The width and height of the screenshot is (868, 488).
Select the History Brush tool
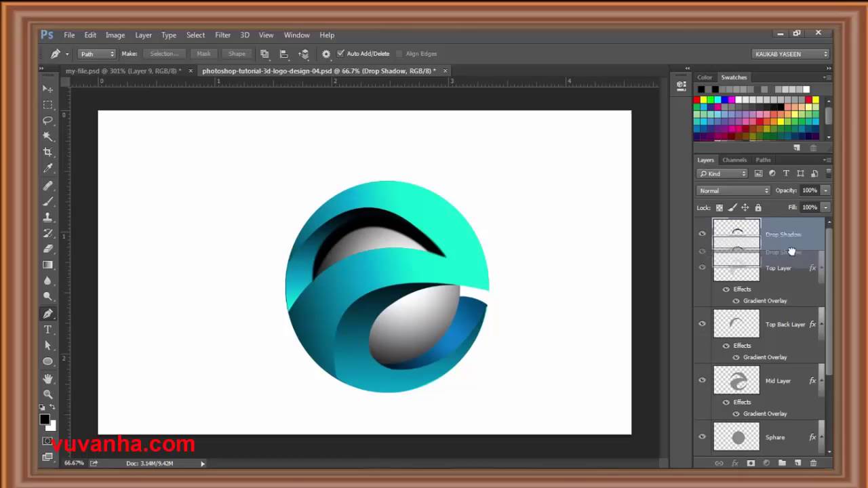(47, 233)
